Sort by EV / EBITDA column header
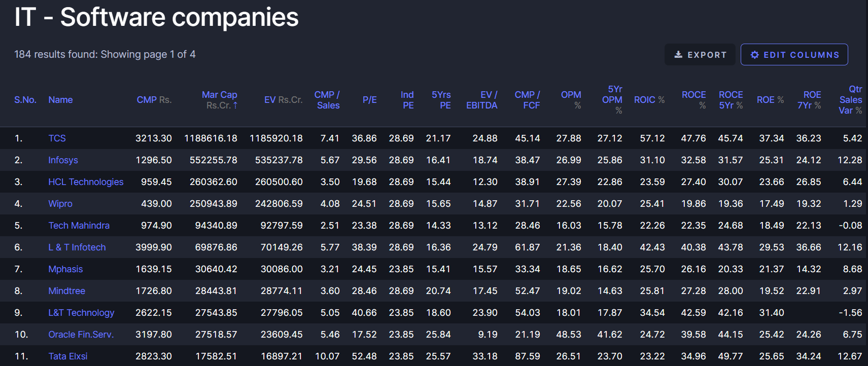 pyautogui.click(x=482, y=100)
